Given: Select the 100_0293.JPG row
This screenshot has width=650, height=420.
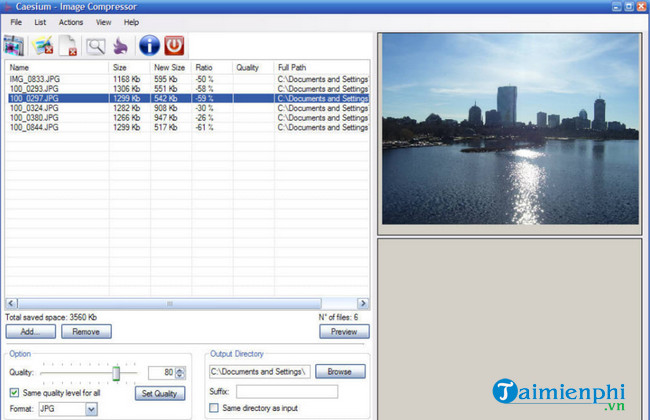Looking at the screenshot, I should [188, 89].
